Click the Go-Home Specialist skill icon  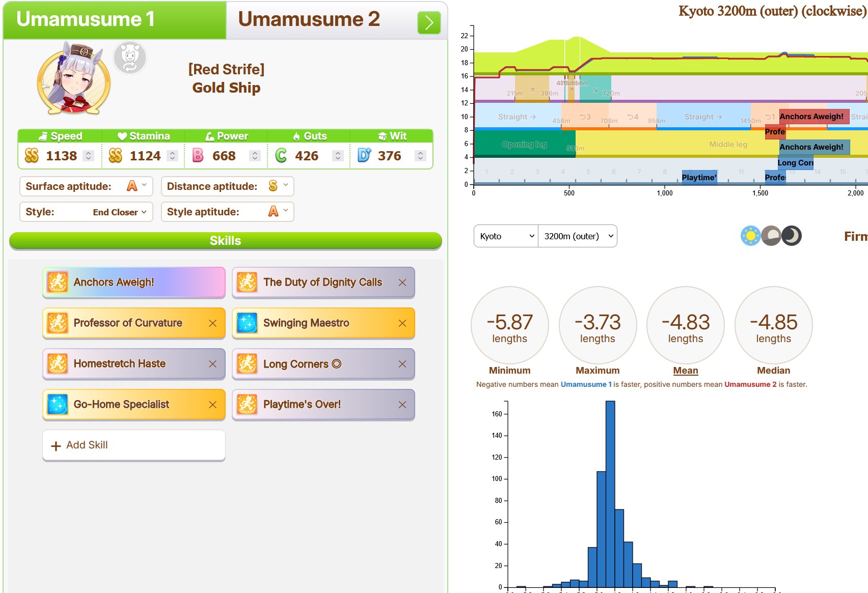(58, 404)
